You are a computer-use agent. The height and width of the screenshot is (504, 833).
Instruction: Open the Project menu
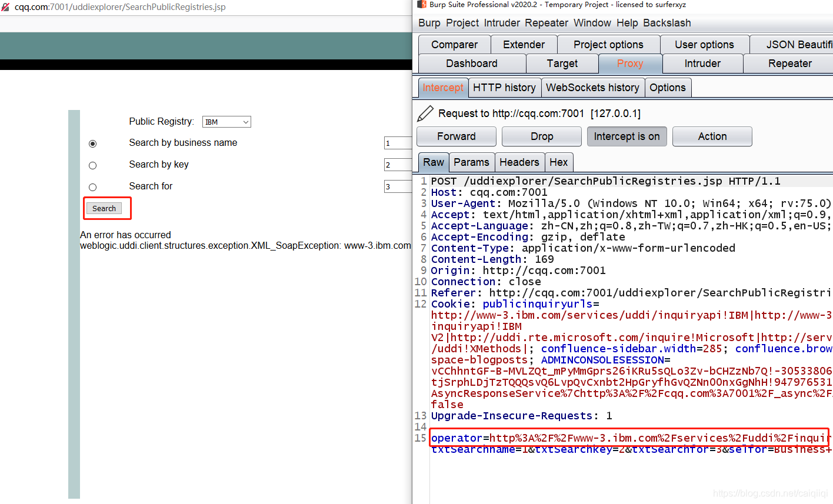pos(462,23)
